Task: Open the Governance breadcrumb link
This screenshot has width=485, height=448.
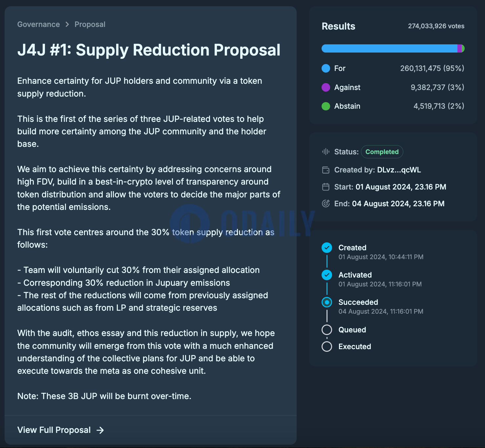Action: 38,24
